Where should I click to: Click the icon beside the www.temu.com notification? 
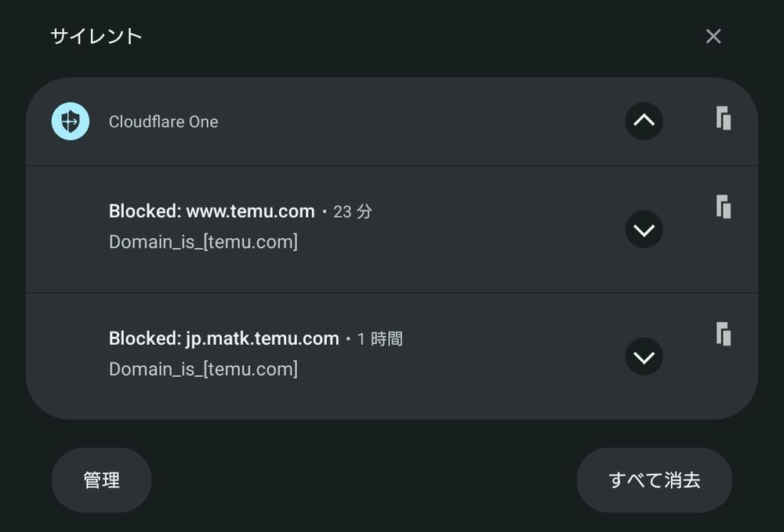pos(724,208)
